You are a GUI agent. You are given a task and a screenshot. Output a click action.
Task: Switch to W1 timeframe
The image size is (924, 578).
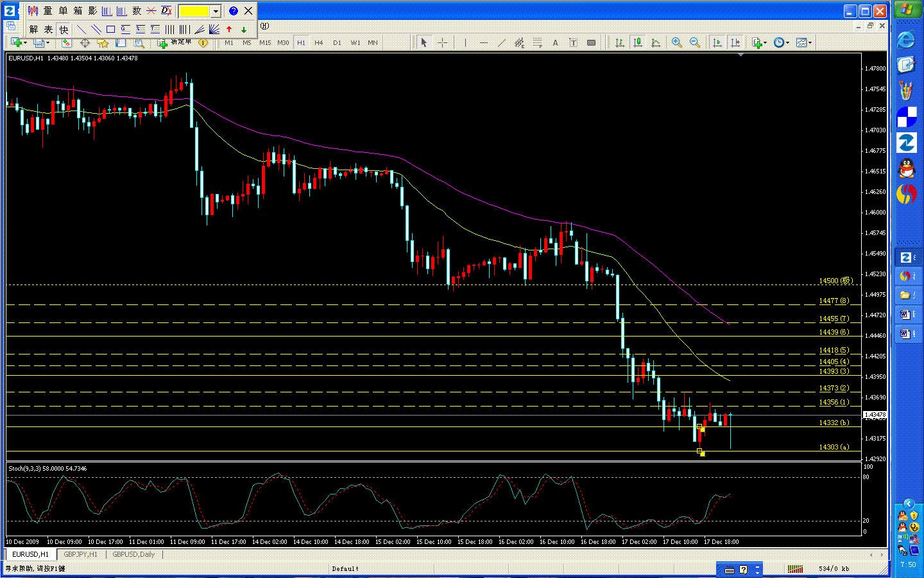[x=355, y=43]
